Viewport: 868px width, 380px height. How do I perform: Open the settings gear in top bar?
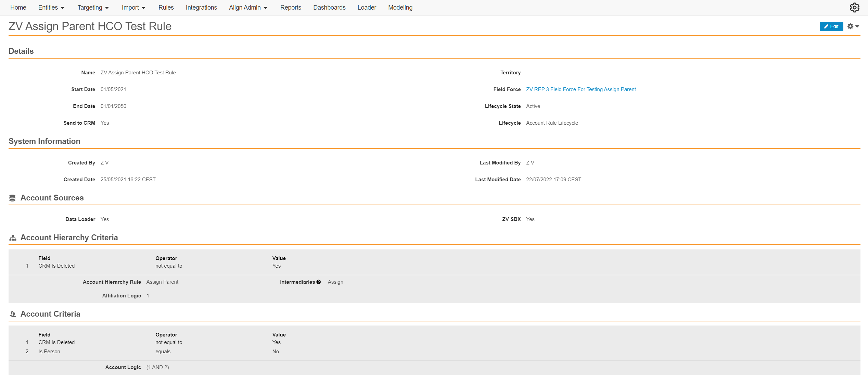point(854,8)
